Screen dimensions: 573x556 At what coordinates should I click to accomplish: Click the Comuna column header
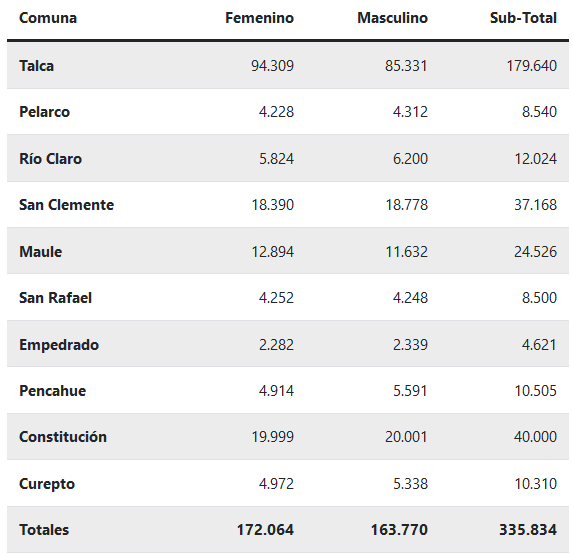click(x=48, y=18)
